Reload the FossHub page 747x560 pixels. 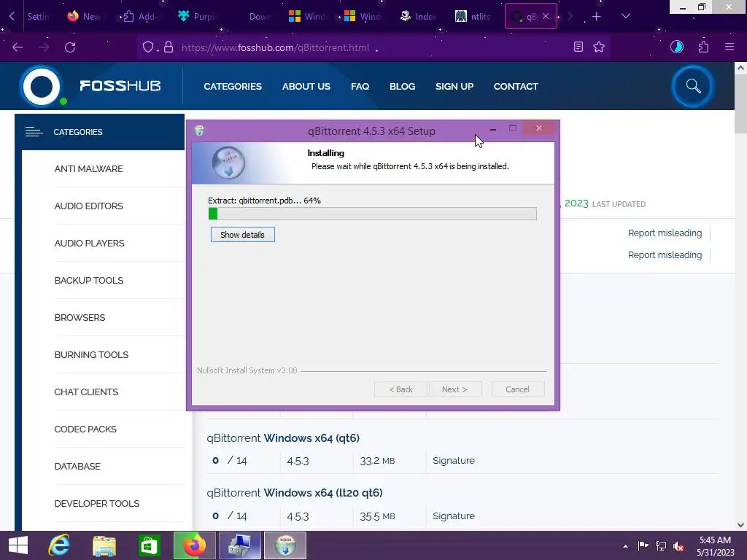pyautogui.click(x=70, y=47)
